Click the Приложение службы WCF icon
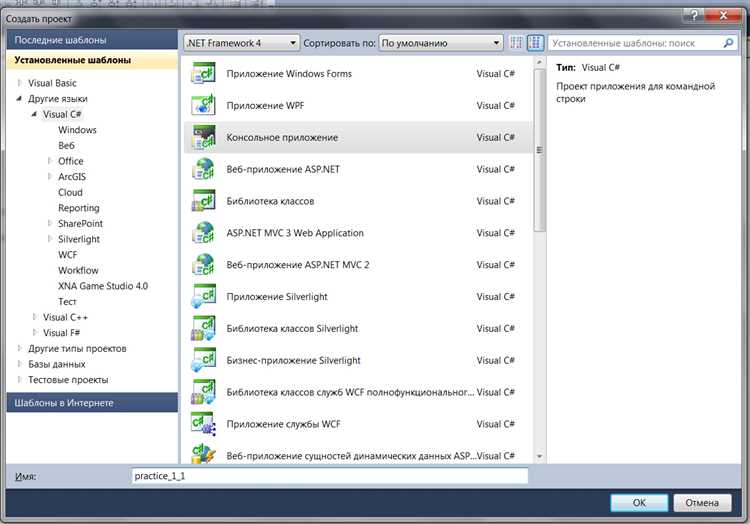Image resolution: width=750 pixels, height=524 pixels. point(203,424)
